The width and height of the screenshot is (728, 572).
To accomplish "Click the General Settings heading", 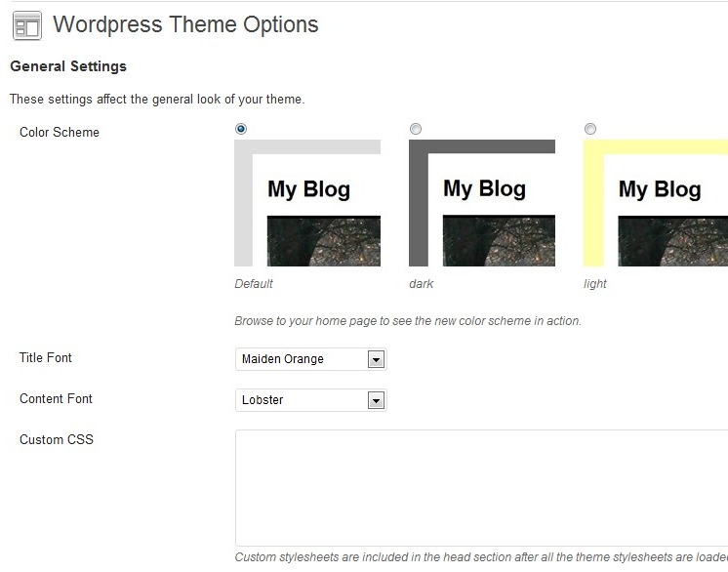I will coord(68,66).
